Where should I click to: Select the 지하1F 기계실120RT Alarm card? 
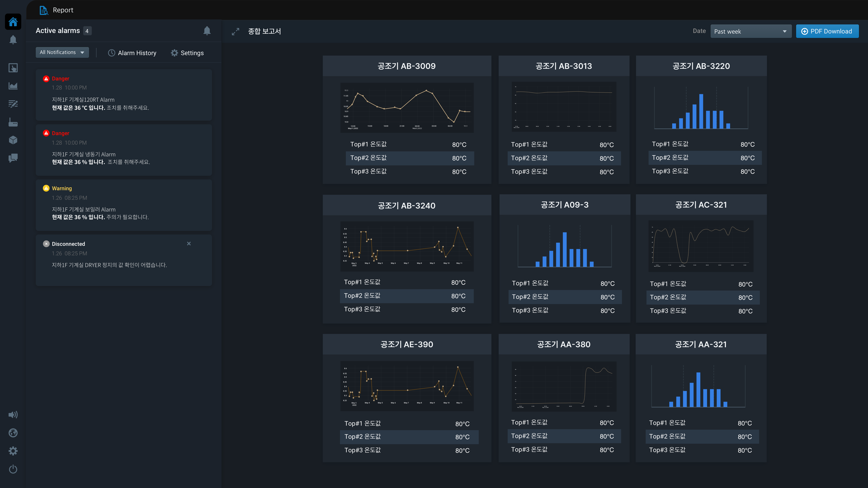[124, 95]
